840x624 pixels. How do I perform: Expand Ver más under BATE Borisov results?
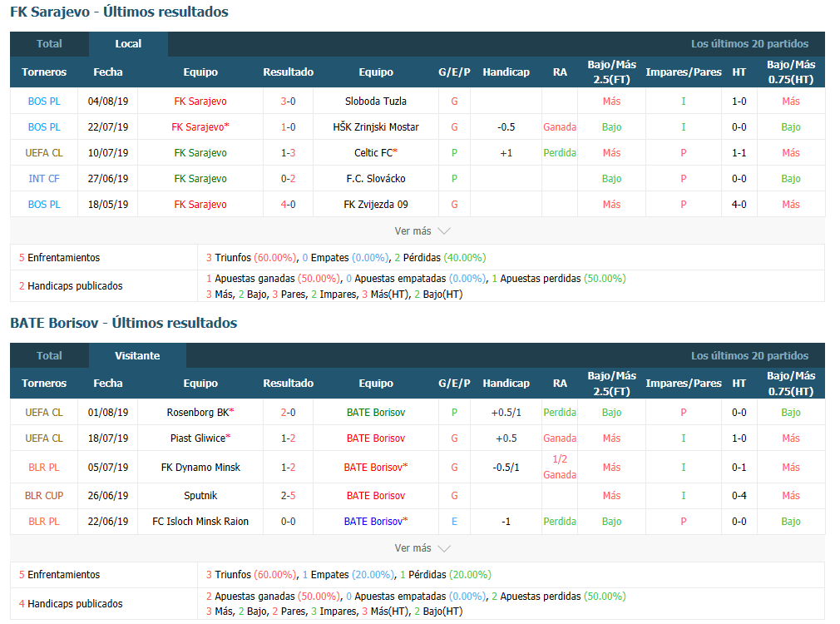pos(422,548)
